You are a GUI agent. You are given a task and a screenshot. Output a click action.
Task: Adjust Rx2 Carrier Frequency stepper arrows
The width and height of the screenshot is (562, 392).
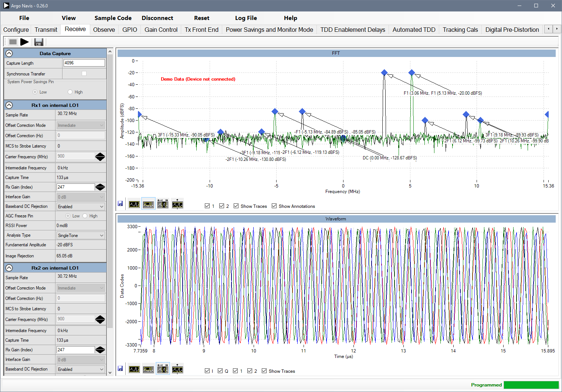click(100, 320)
